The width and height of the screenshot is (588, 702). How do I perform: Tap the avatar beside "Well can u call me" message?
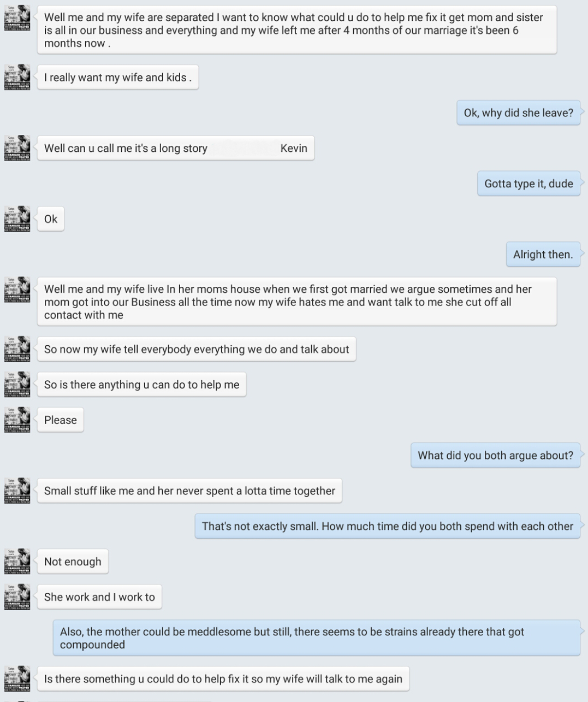(x=17, y=148)
